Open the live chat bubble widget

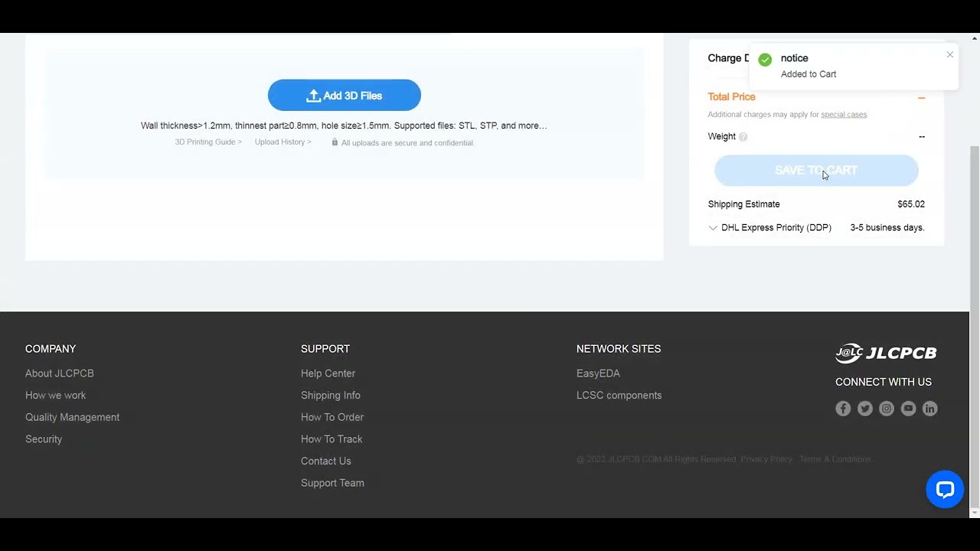[945, 489]
